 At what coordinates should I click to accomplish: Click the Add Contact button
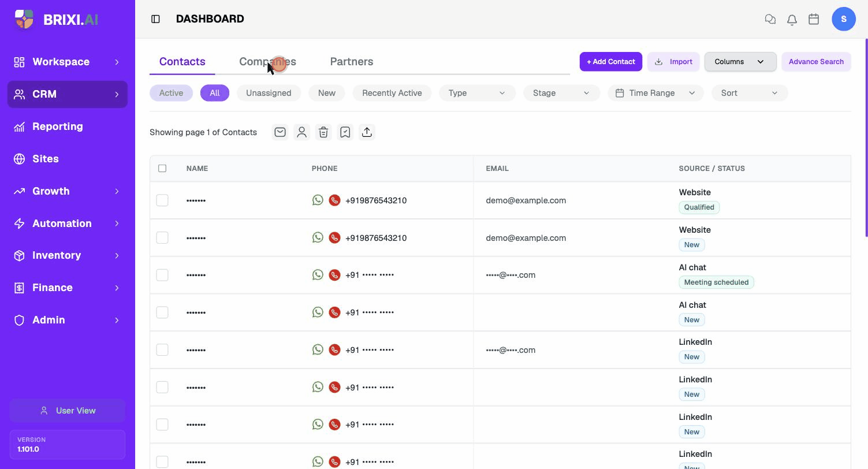pyautogui.click(x=611, y=62)
